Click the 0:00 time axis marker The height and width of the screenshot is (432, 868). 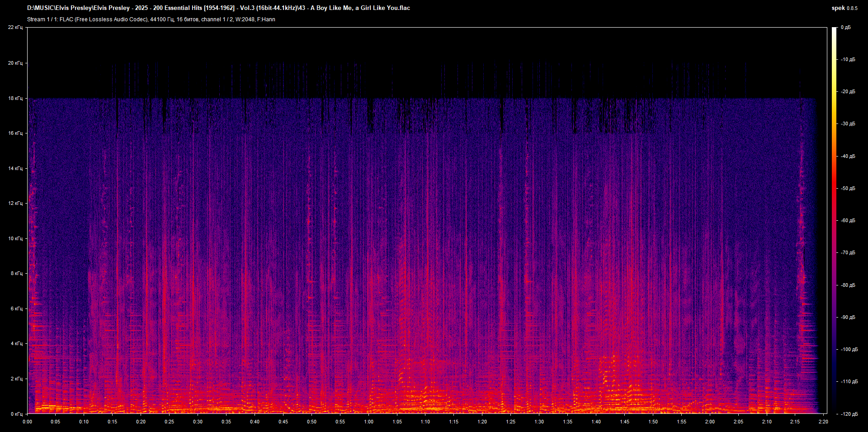[28, 422]
